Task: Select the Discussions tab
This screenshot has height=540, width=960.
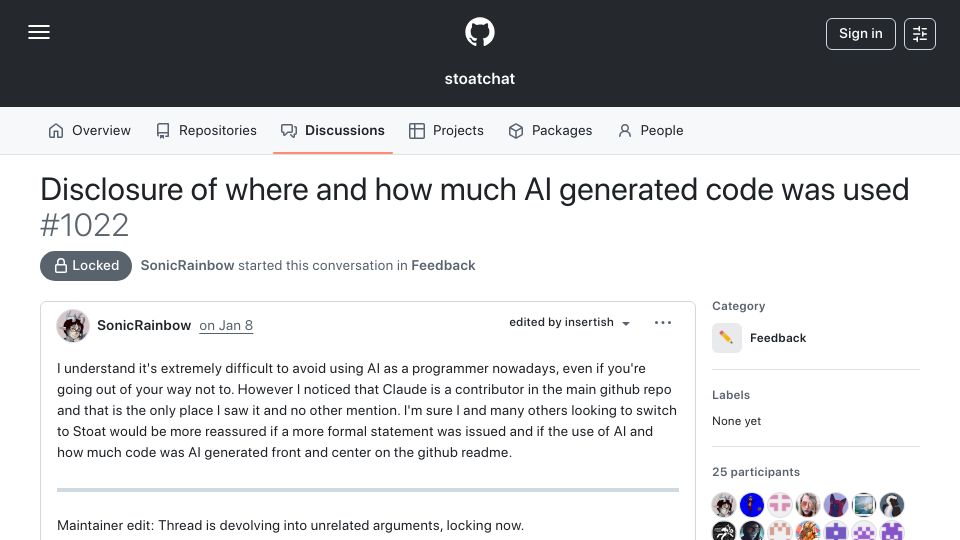Action: pos(332,130)
